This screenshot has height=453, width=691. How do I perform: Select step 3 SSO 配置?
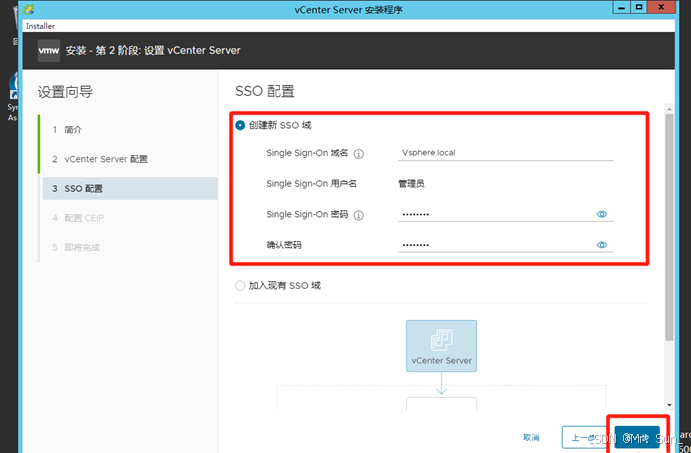click(x=130, y=189)
